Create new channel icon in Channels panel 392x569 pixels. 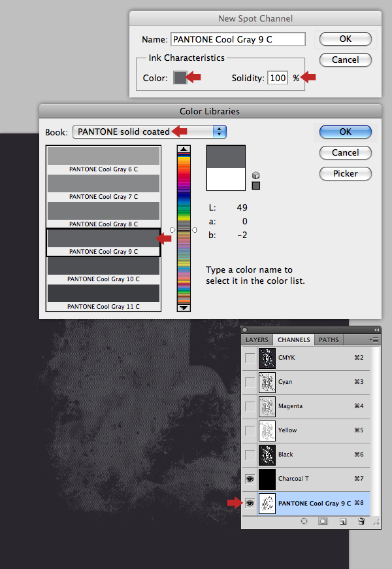coord(343,521)
